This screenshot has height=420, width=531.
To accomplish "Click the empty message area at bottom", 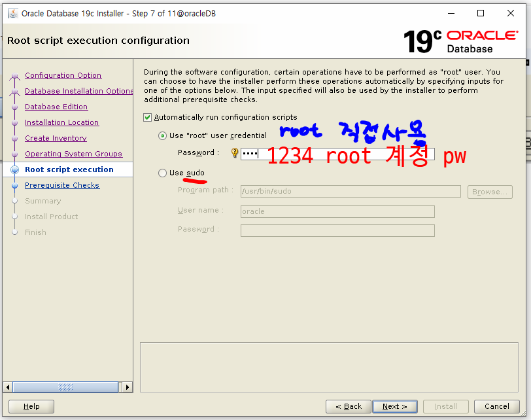I will point(329,367).
